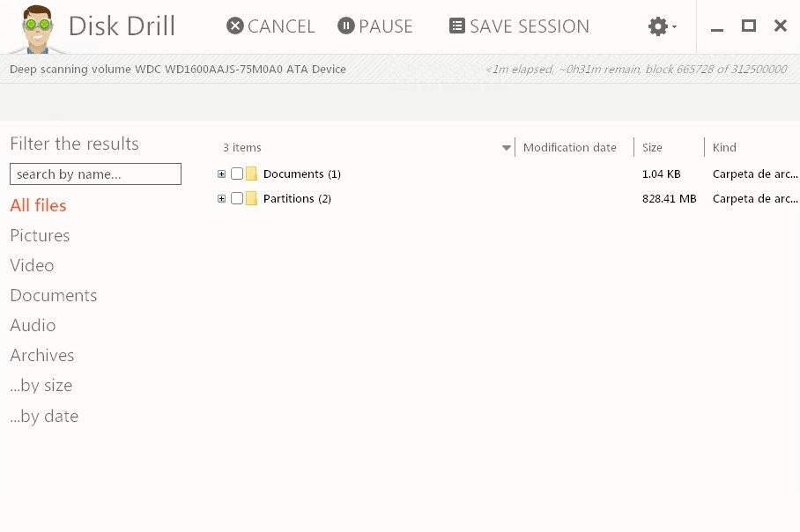The width and height of the screenshot is (800, 532).
Task: Click Kind value in Partitions row
Action: click(x=755, y=198)
